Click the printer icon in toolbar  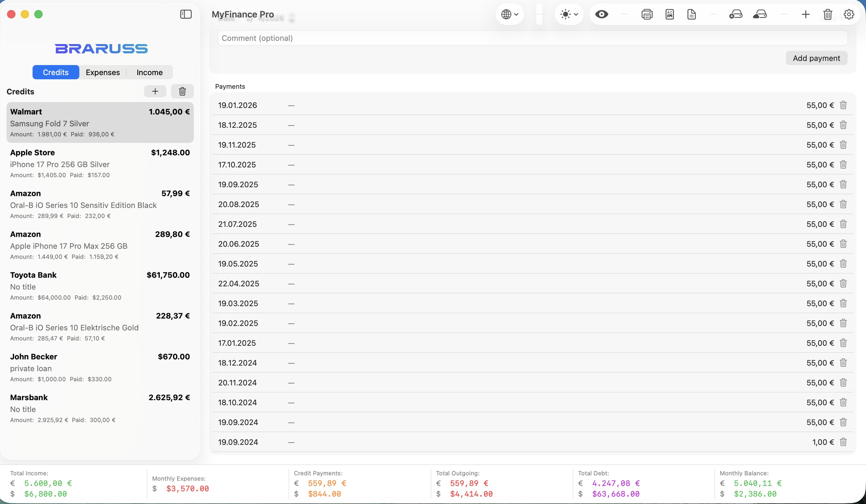[647, 14]
